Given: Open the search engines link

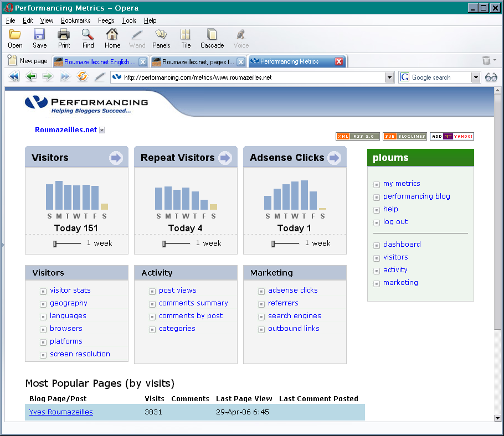Looking at the screenshot, I should 295,316.
